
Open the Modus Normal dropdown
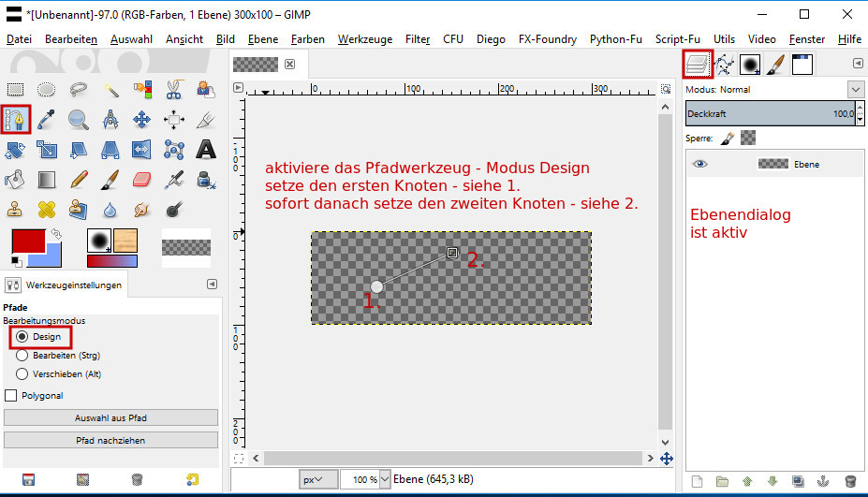pos(856,89)
